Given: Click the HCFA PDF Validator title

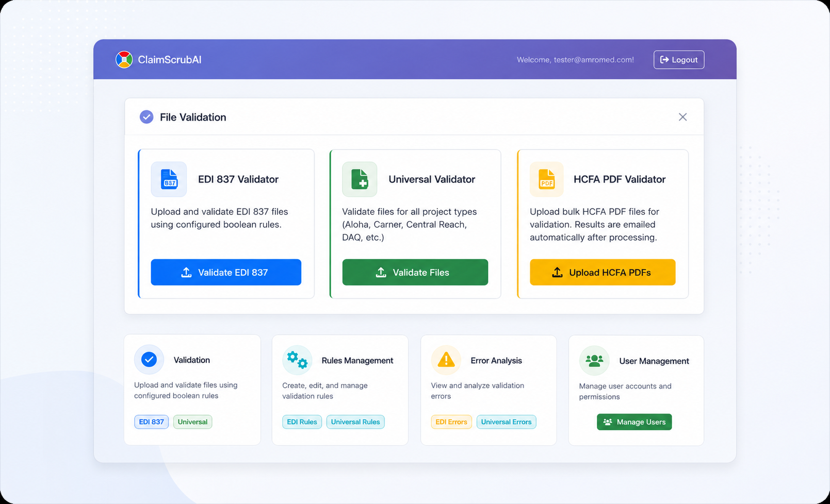Looking at the screenshot, I should point(620,179).
